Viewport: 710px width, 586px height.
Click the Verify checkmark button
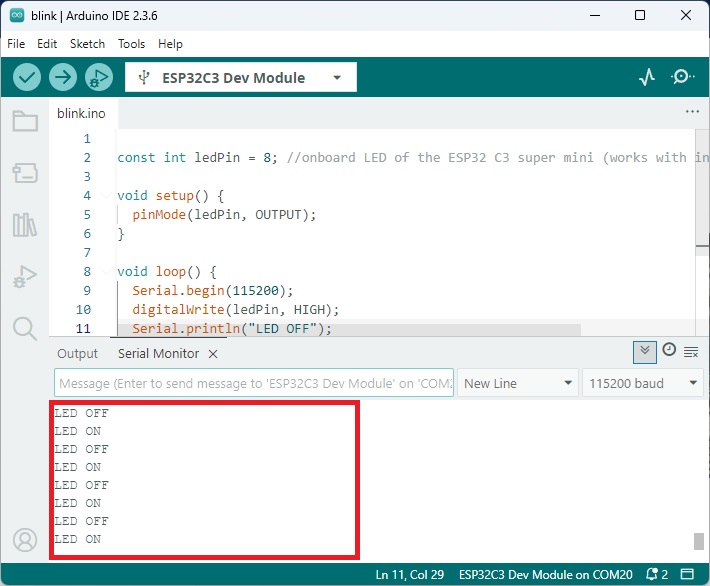pyautogui.click(x=27, y=77)
